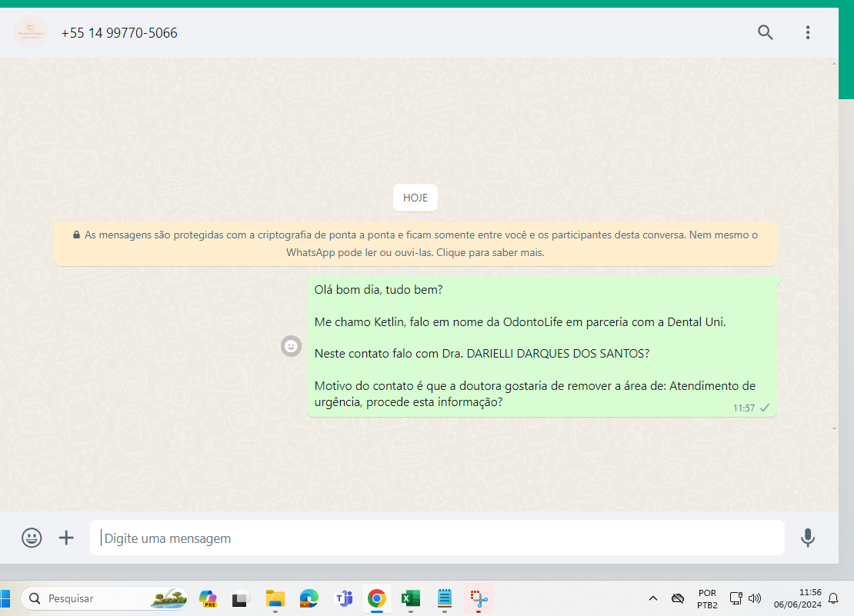The height and width of the screenshot is (616, 854).
Task: Open Task View taskbar icon
Action: coord(241,598)
